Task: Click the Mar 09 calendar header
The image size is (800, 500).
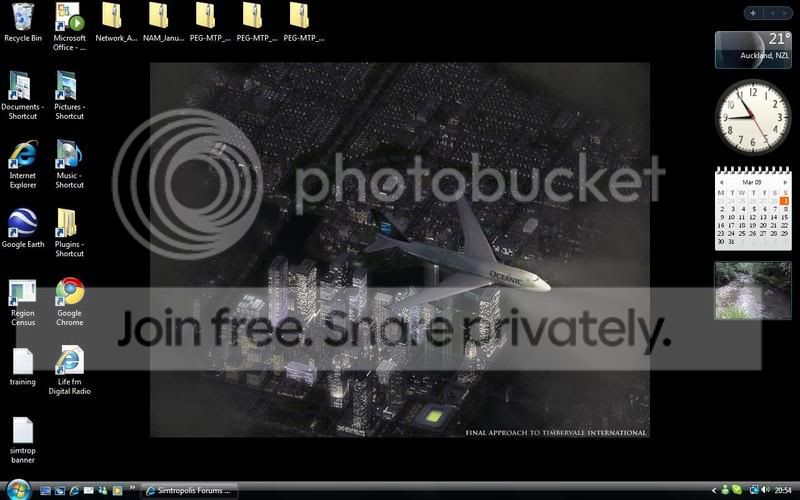Action: click(x=752, y=182)
